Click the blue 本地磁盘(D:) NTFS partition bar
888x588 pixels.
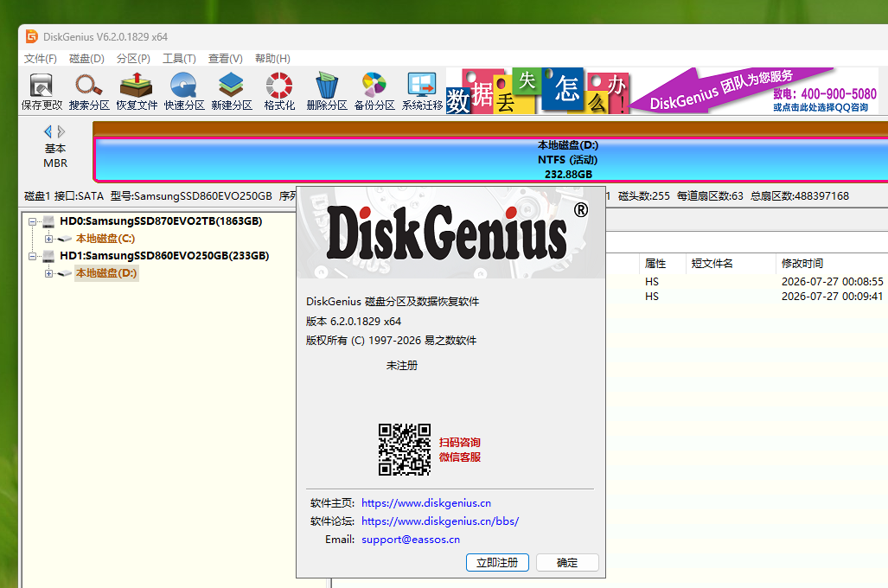pyautogui.click(x=491, y=160)
